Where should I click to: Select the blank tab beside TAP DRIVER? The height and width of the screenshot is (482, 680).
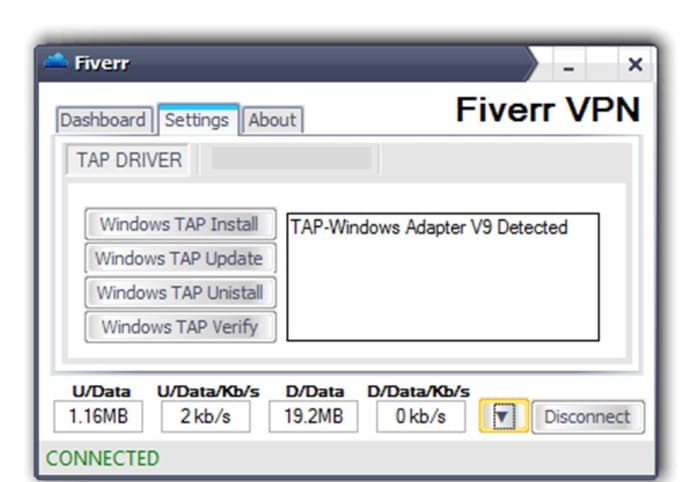(291, 159)
